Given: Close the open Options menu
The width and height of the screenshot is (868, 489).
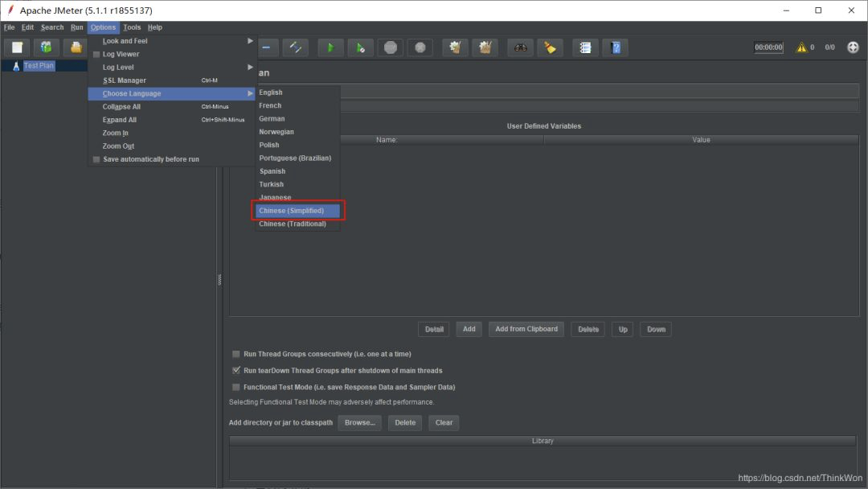Looking at the screenshot, I should coord(103,27).
